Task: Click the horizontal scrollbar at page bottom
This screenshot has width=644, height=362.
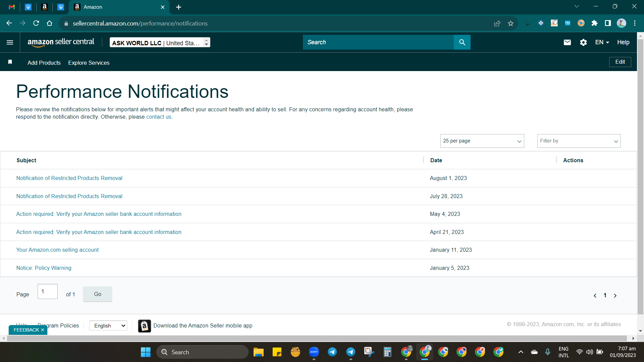Action: pos(317,339)
